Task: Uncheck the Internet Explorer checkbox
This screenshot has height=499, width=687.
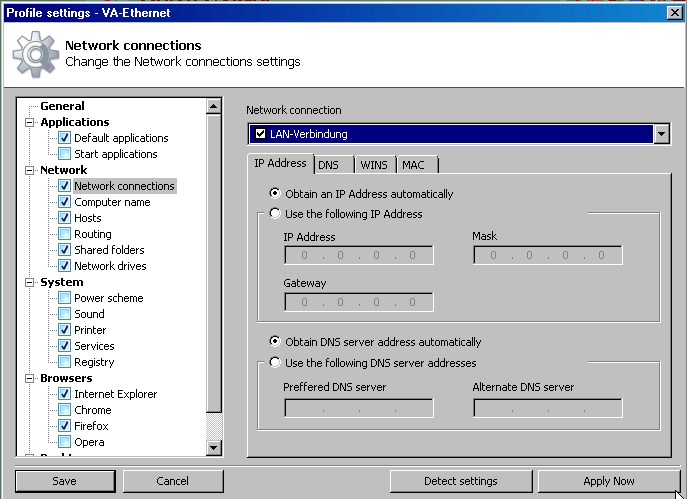Action: 64,394
